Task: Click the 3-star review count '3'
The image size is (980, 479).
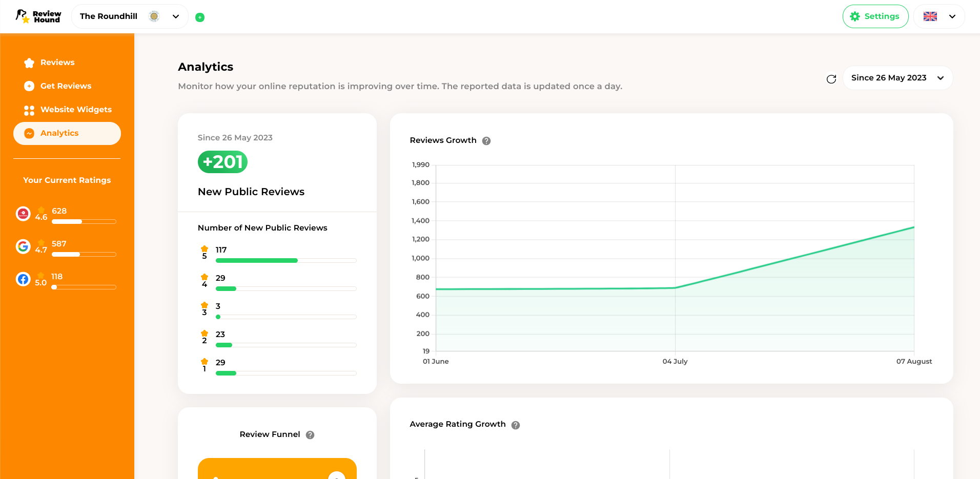Action: coord(218,306)
